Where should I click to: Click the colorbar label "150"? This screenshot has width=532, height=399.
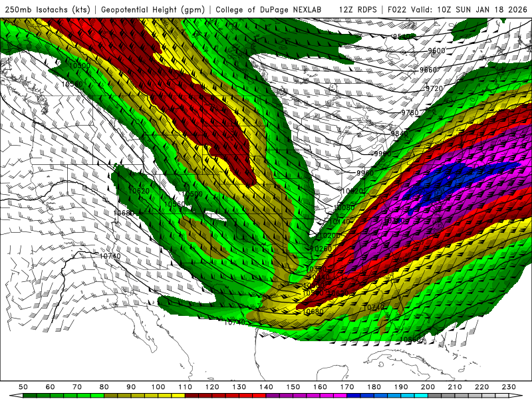coord(293,387)
